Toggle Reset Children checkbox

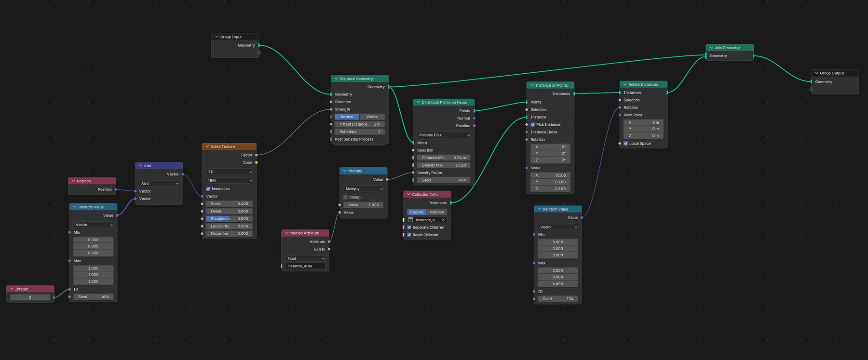coord(409,235)
